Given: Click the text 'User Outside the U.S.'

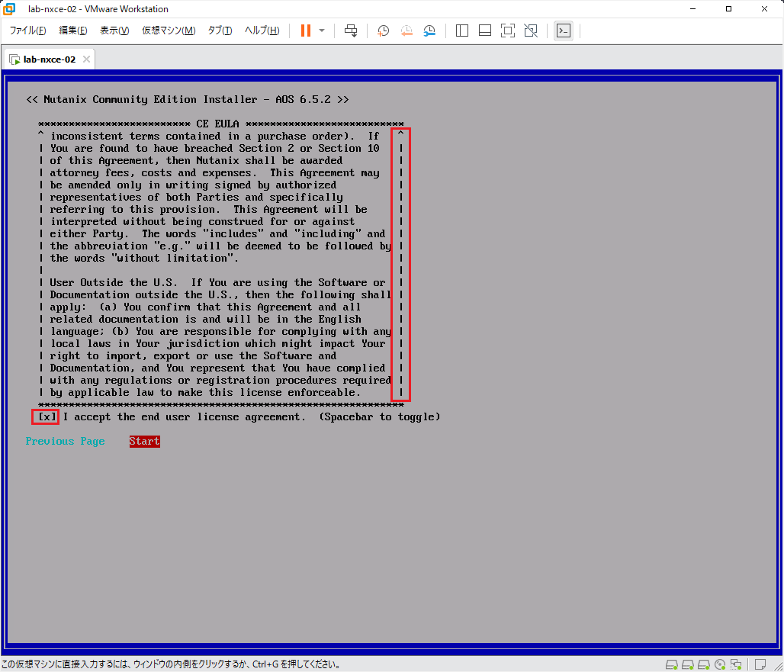Looking at the screenshot, I should (x=114, y=283).
